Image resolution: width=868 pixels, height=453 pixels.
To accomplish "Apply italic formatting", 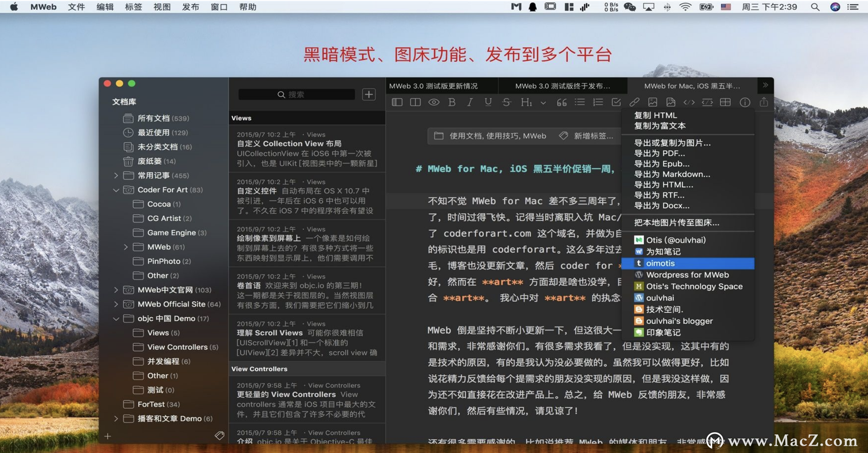I will [x=470, y=102].
